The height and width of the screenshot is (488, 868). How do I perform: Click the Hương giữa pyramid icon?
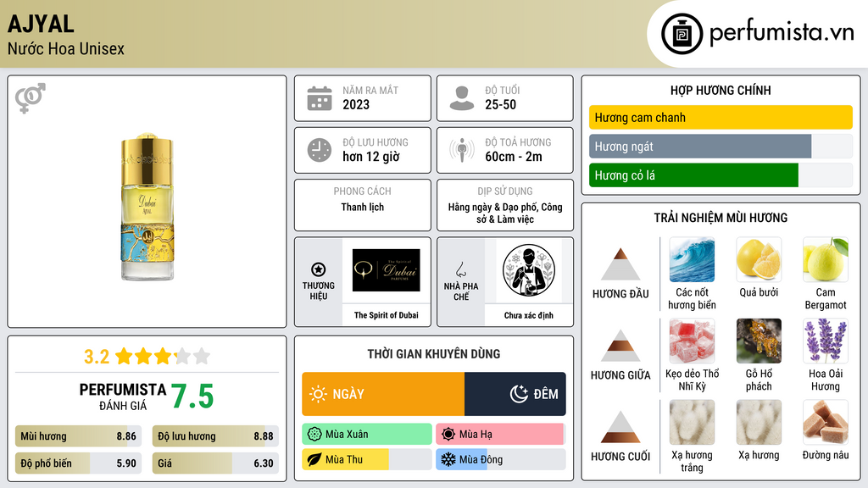tap(620, 346)
